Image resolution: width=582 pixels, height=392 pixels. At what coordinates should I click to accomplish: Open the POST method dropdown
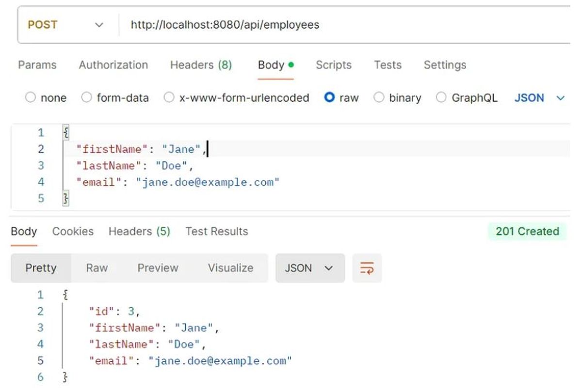(65, 25)
